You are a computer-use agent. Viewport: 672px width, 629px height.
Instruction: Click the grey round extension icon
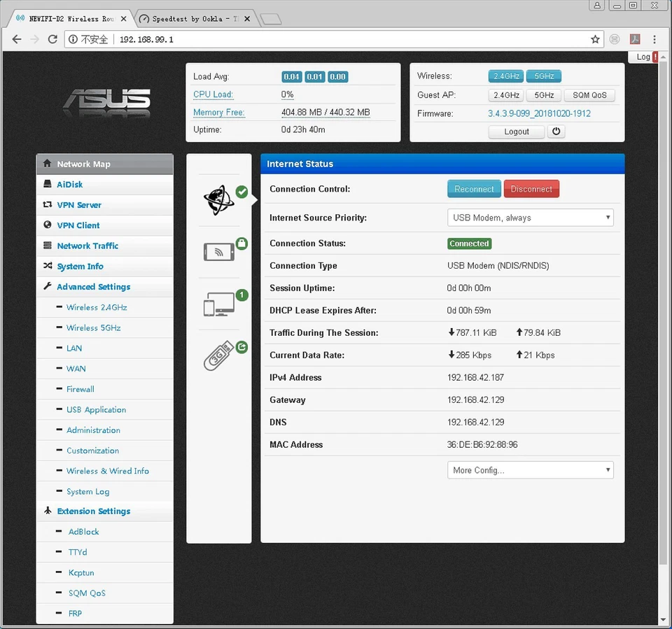pos(615,39)
